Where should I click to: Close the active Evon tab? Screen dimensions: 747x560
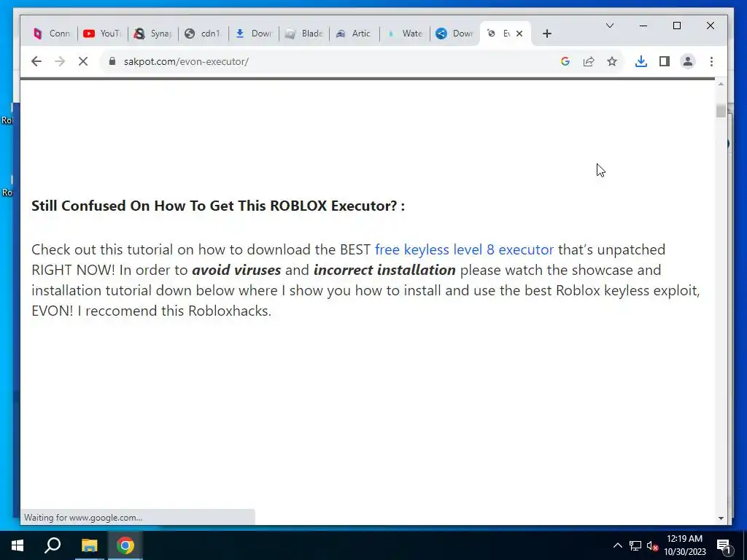(x=519, y=34)
